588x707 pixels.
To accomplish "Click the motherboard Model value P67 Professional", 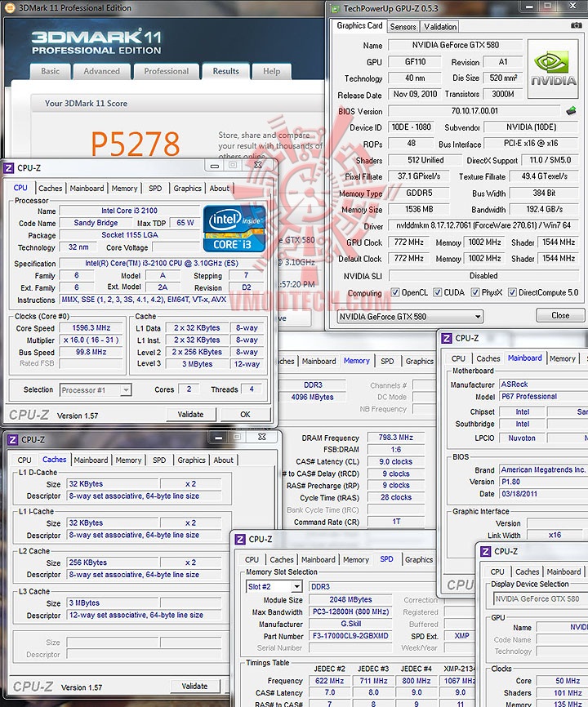I will point(543,396).
